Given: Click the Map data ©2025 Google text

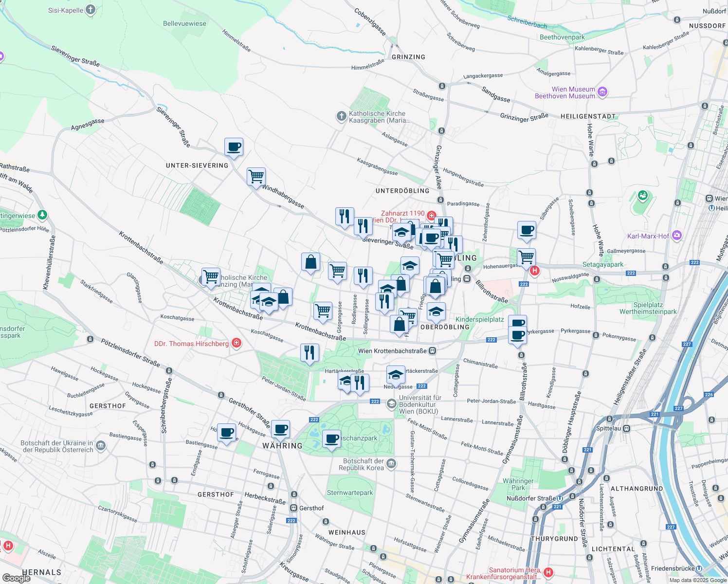Looking at the screenshot, I should (697, 580).
